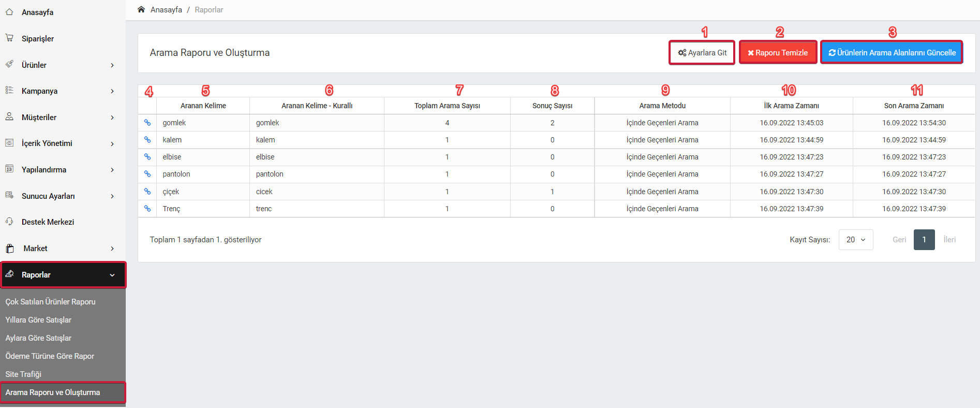Viewport: 980px width, 408px height.
Task: Click the İleri pagination button
Action: coord(949,240)
